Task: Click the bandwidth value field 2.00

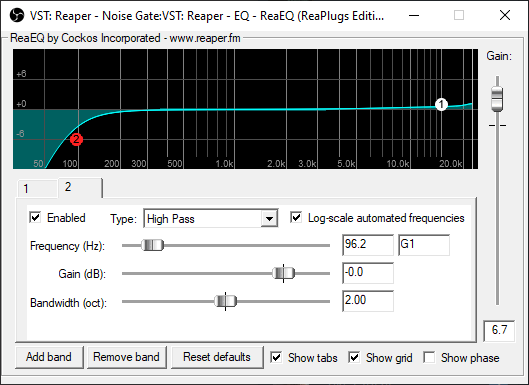Action: (x=368, y=301)
